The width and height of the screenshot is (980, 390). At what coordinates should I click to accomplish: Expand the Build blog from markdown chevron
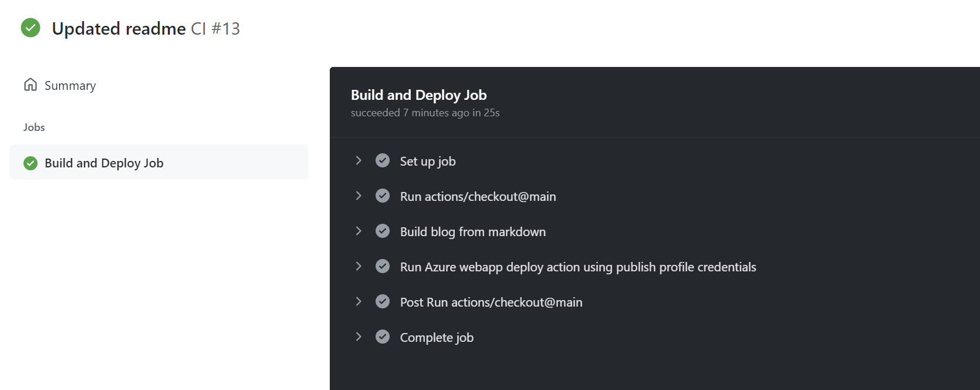click(359, 231)
